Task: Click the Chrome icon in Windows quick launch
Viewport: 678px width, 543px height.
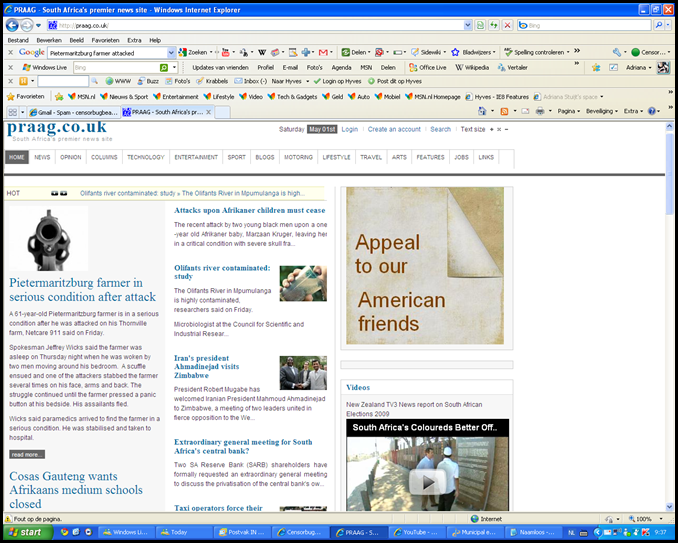Action: pyautogui.click(x=64, y=532)
